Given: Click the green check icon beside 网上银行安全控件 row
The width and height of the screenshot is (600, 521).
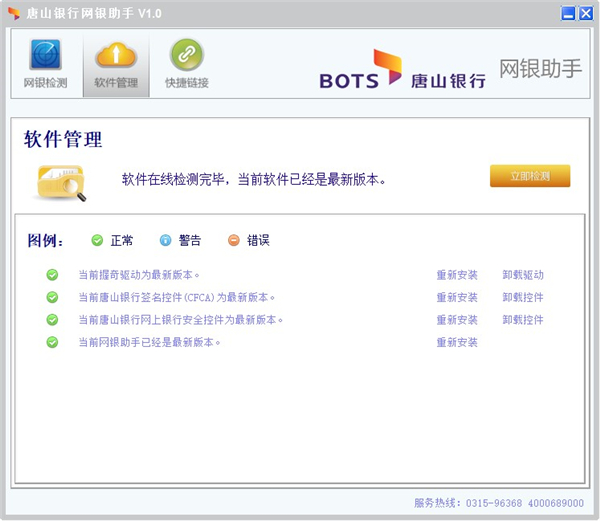Looking at the screenshot, I should [x=52, y=320].
